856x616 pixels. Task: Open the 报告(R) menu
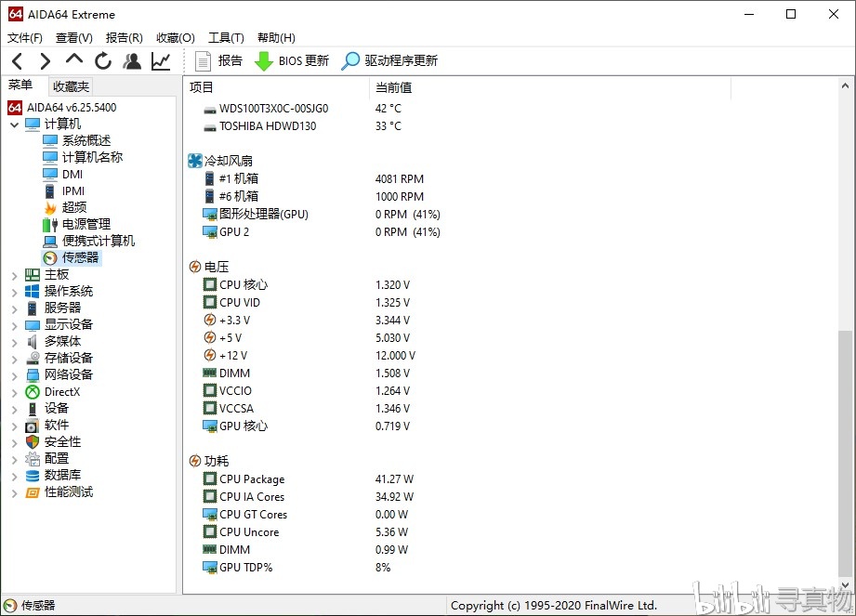click(124, 38)
